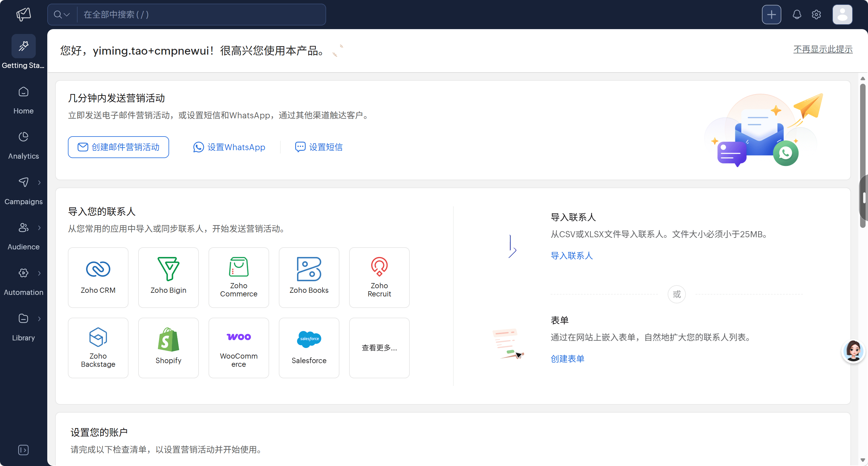Click 不再显示此提示 link
This screenshot has height=466, width=868.
(823, 49)
